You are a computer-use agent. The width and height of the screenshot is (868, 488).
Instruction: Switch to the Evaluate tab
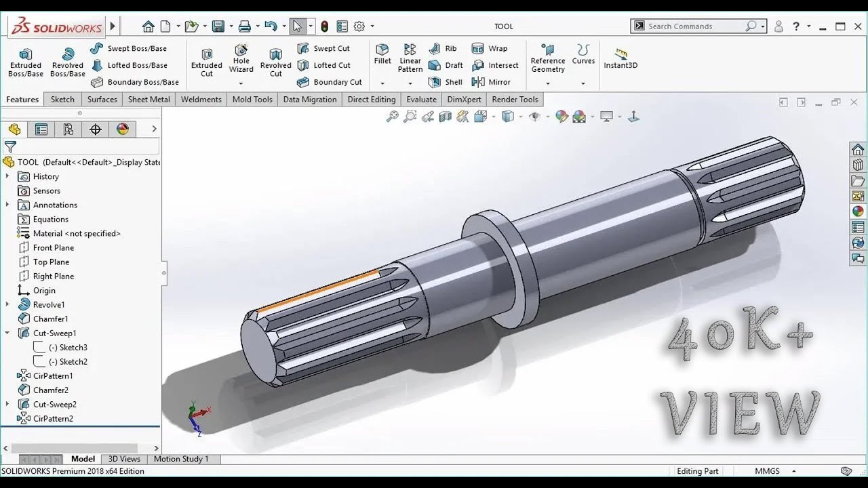tap(421, 99)
